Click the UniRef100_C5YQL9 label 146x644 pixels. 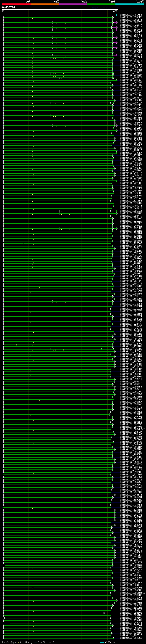point(131,58)
